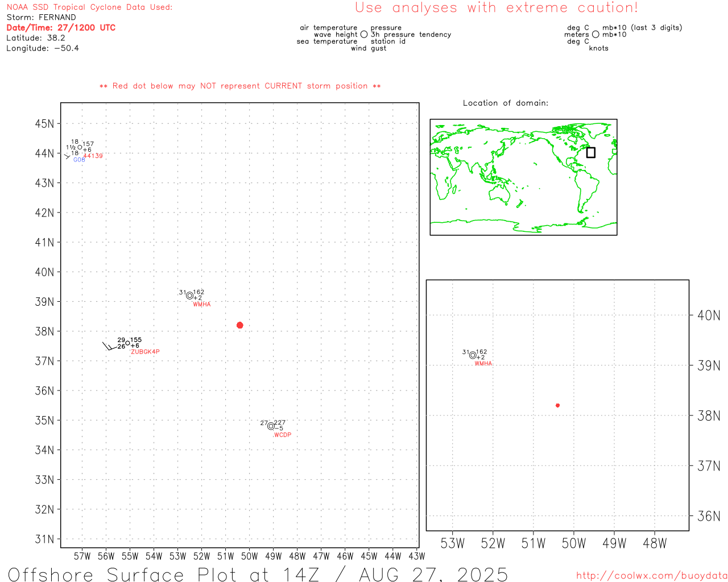728x582 pixels.
Task: Click the WMHA station circle on main map
Action: click(x=189, y=296)
